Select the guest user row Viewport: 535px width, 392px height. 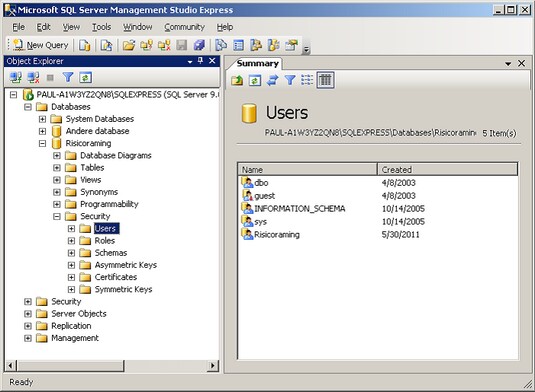pyautogui.click(x=378, y=195)
